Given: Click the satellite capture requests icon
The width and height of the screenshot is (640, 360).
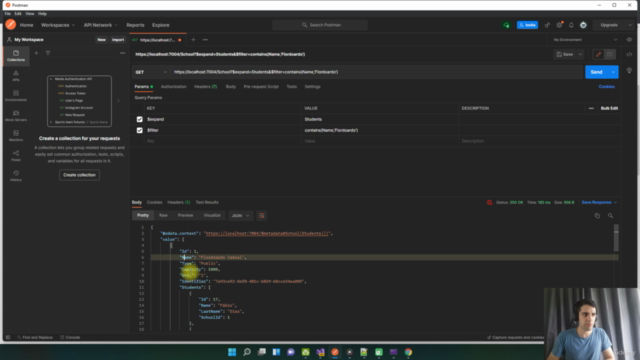Looking at the screenshot, I should (547, 25).
